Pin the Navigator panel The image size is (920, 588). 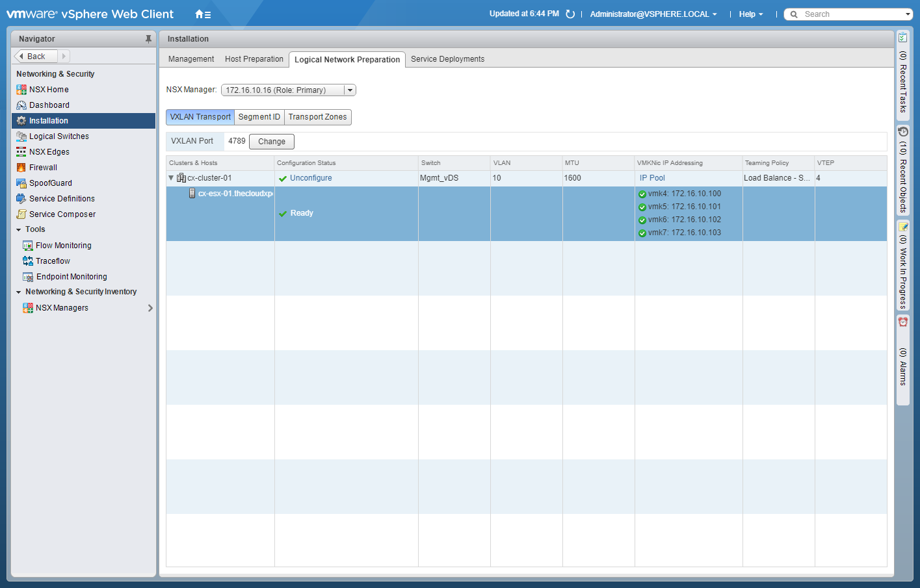coord(148,39)
